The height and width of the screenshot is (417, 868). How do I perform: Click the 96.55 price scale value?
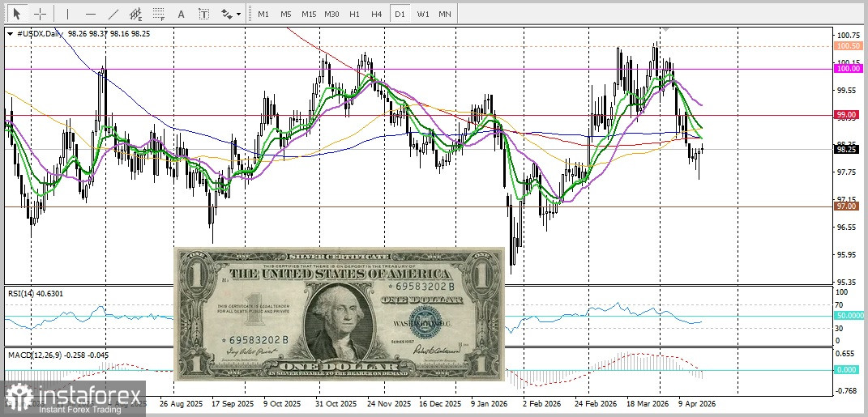coord(847,227)
